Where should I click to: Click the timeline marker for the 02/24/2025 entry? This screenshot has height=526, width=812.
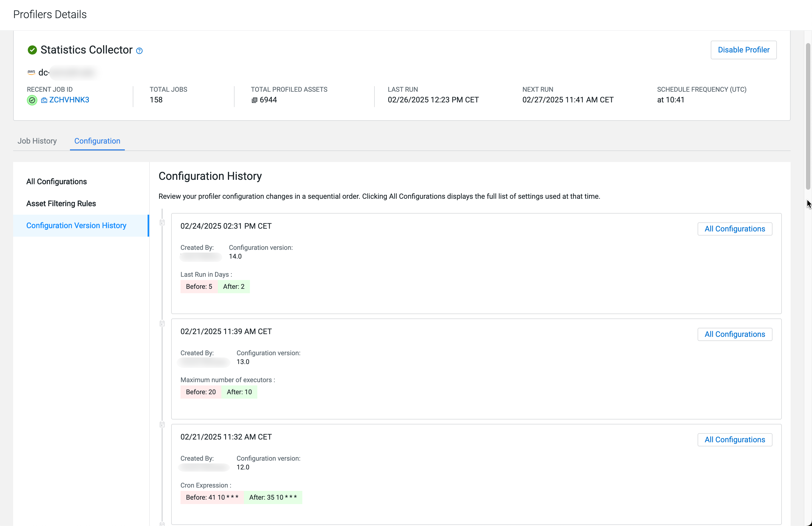(162, 223)
